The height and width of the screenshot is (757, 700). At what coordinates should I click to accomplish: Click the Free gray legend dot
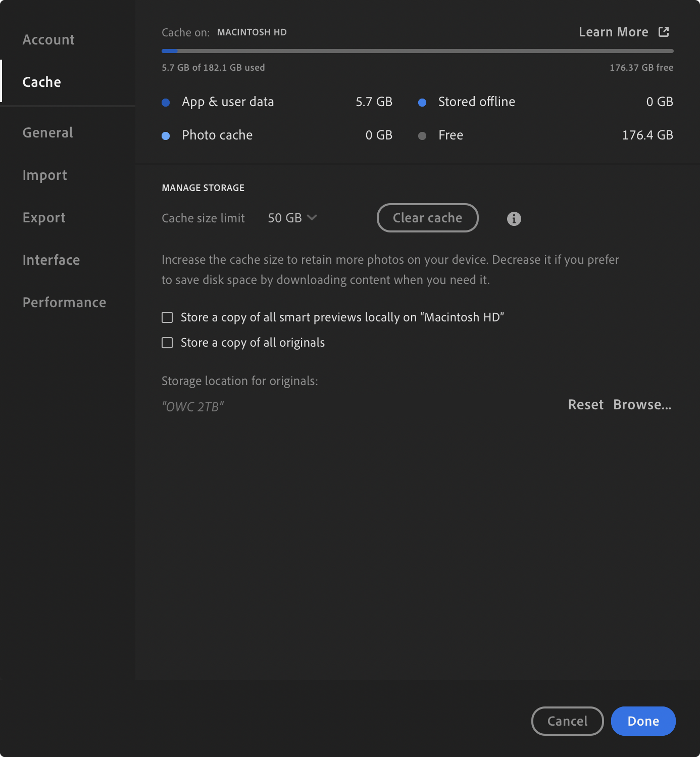[422, 136]
